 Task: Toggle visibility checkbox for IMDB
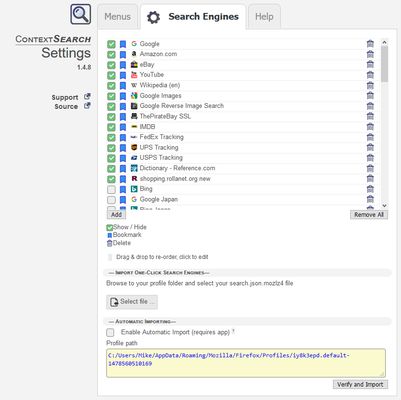pos(111,127)
